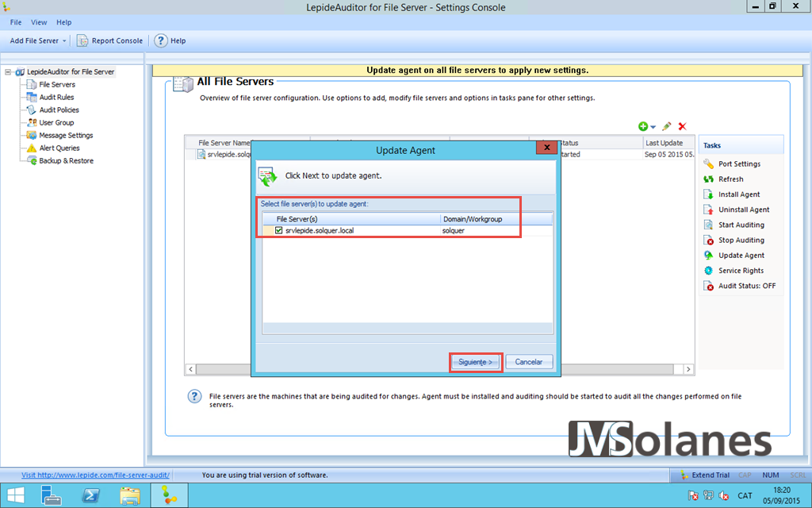Click Port Settings task icon
Viewport: 812px width, 508px height.
[x=708, y=164]
